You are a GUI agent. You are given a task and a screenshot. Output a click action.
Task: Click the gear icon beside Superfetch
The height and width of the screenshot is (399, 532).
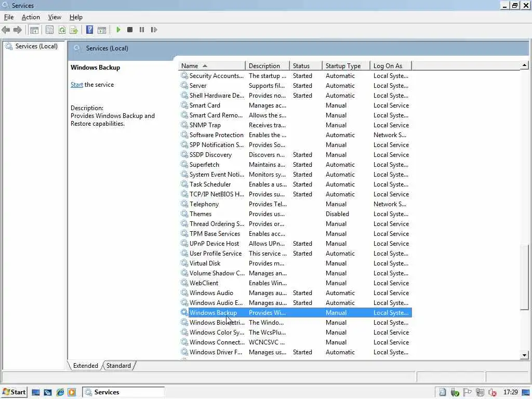tap(184, 165)
